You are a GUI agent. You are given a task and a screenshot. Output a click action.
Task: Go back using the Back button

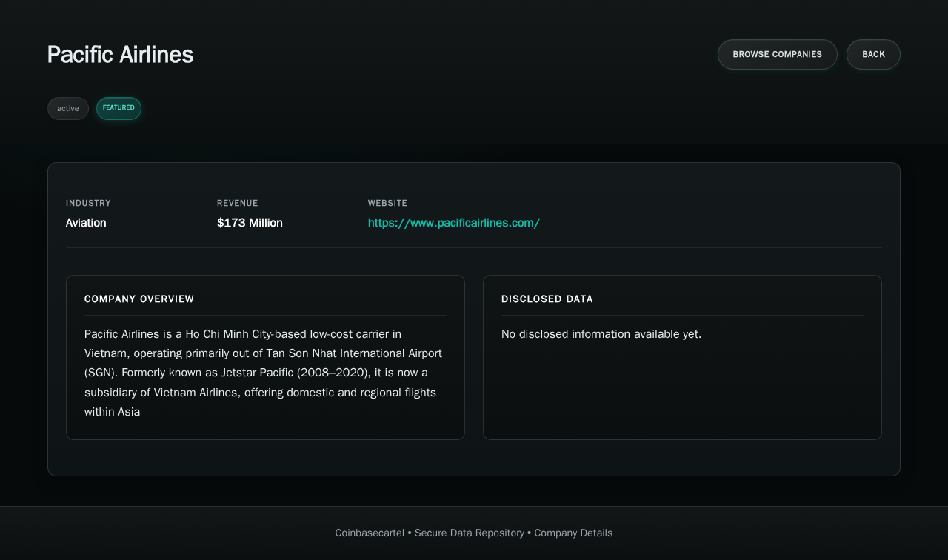pyautogui.click(x=873, y=55)
